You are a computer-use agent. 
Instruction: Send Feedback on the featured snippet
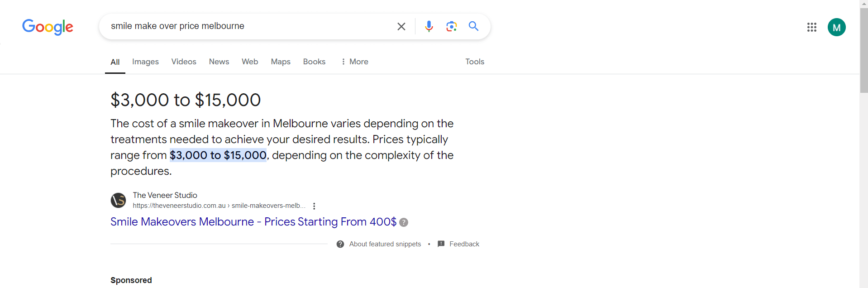click(464, 244)
